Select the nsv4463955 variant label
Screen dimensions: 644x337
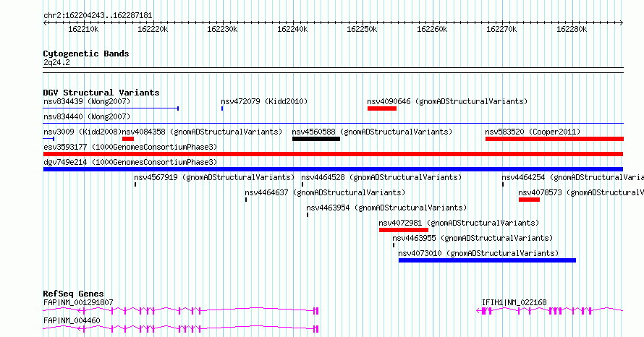(x=473, y=238)
